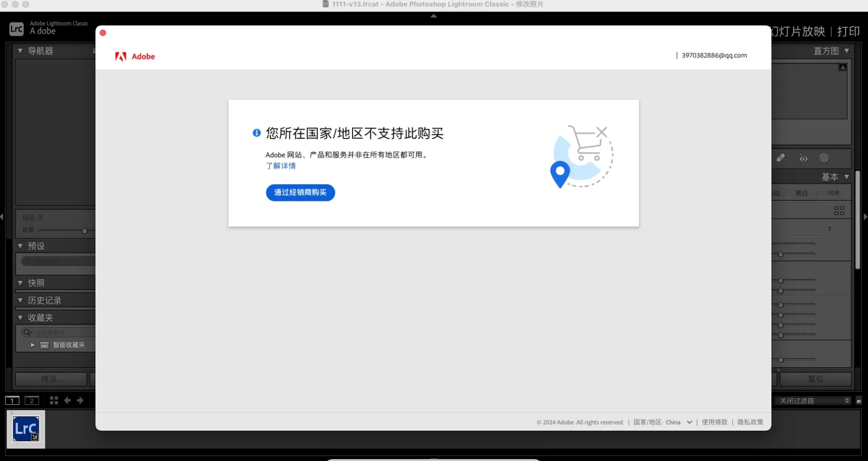The image size is (868, 461).
Task: Select the Lrc thumbnail in filmstrip
Action: pyautogui.click(x=26, y=429)
